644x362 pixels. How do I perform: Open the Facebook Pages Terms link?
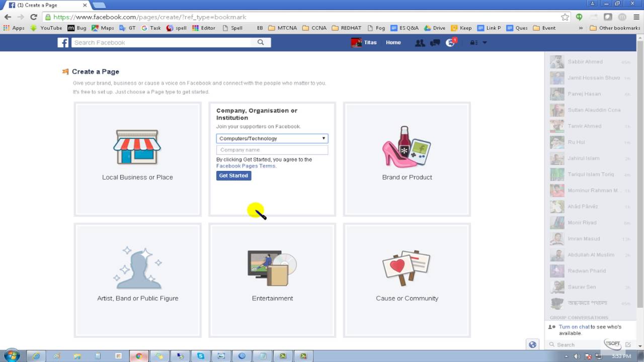pyautogui.click(x=246, y=166)
